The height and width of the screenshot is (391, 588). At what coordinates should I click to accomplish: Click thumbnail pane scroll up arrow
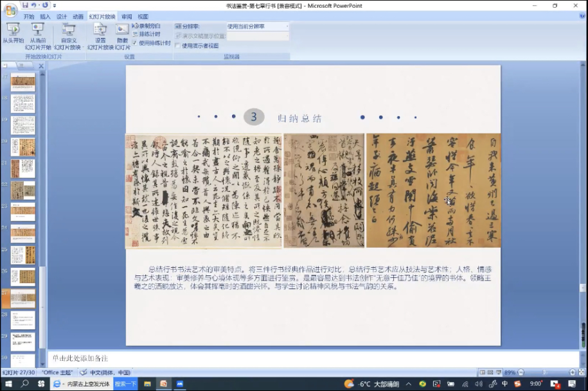pyautogui.click(x=42, y=74)
